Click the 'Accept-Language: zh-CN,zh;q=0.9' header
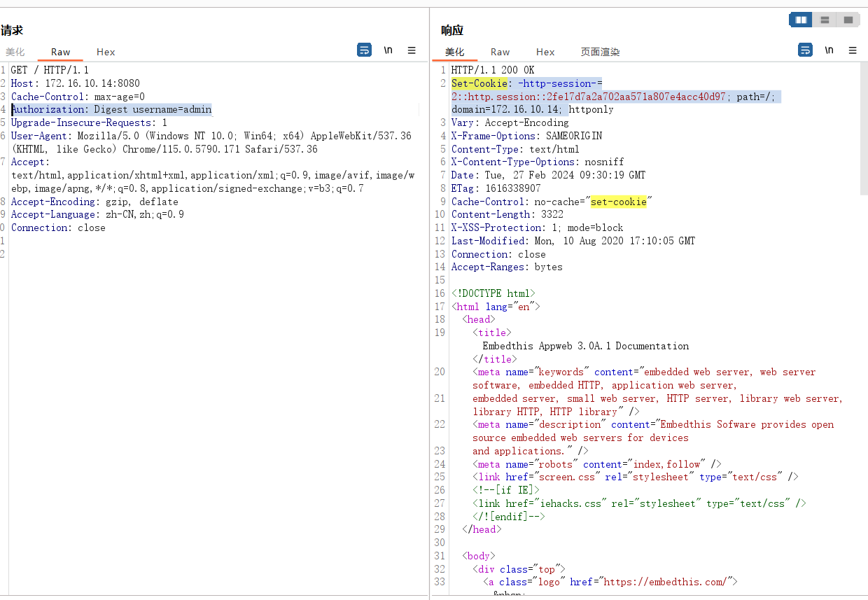 [x=97, y=214]
